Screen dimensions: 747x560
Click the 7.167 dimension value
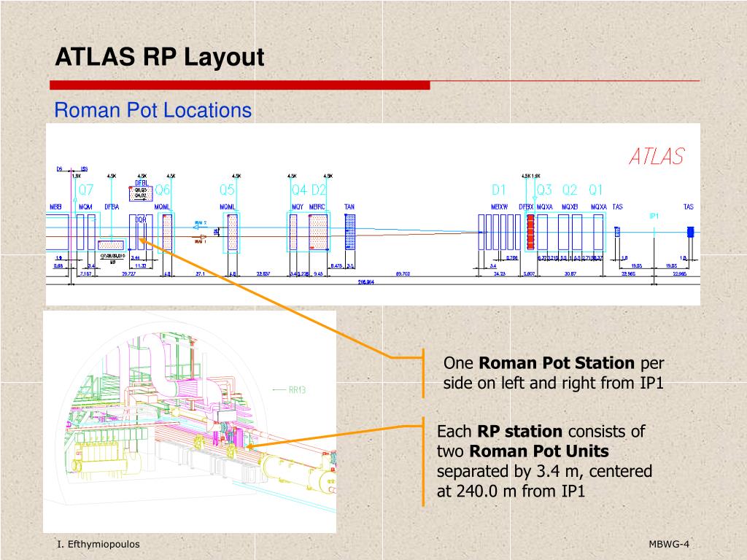click(x=86, y=274)
